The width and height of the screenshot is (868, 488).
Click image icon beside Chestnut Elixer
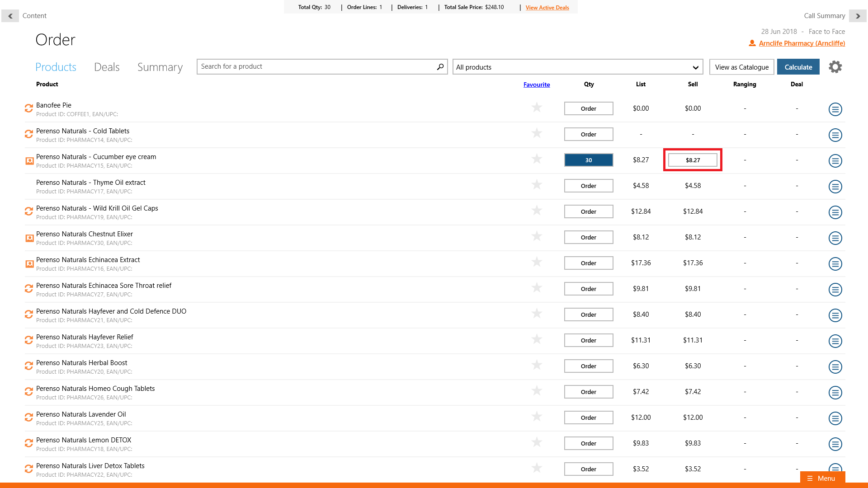point(29,238)
